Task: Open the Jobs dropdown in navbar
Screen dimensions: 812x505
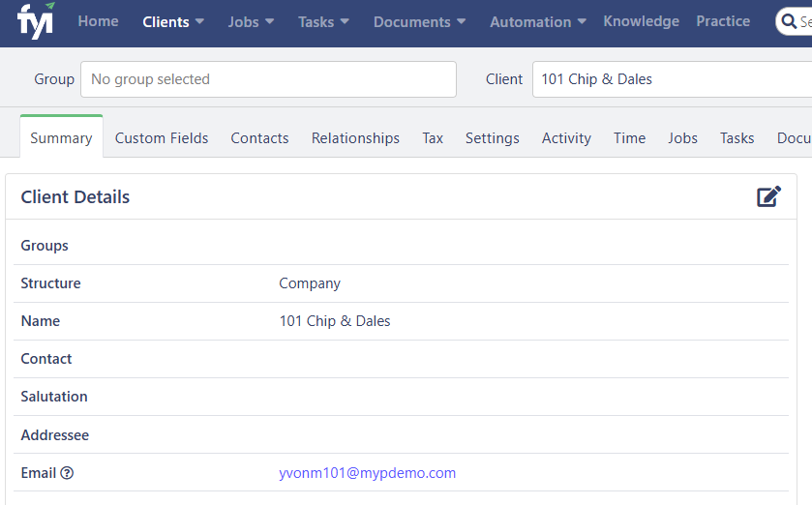Action: [251, 21]
